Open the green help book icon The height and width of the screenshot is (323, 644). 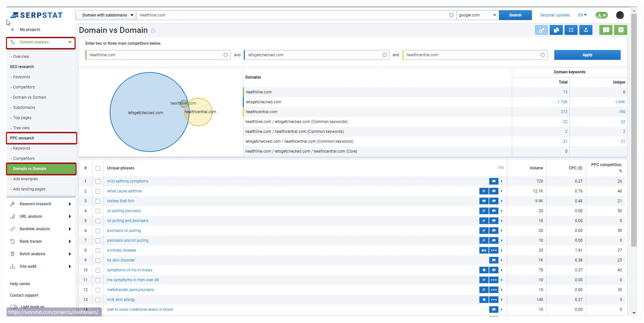click(621, 30)
